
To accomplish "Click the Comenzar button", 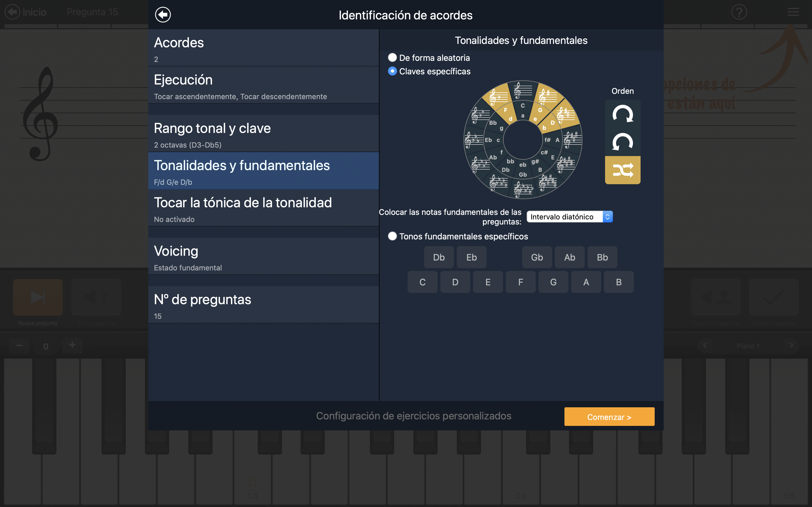I will point(609,417).
